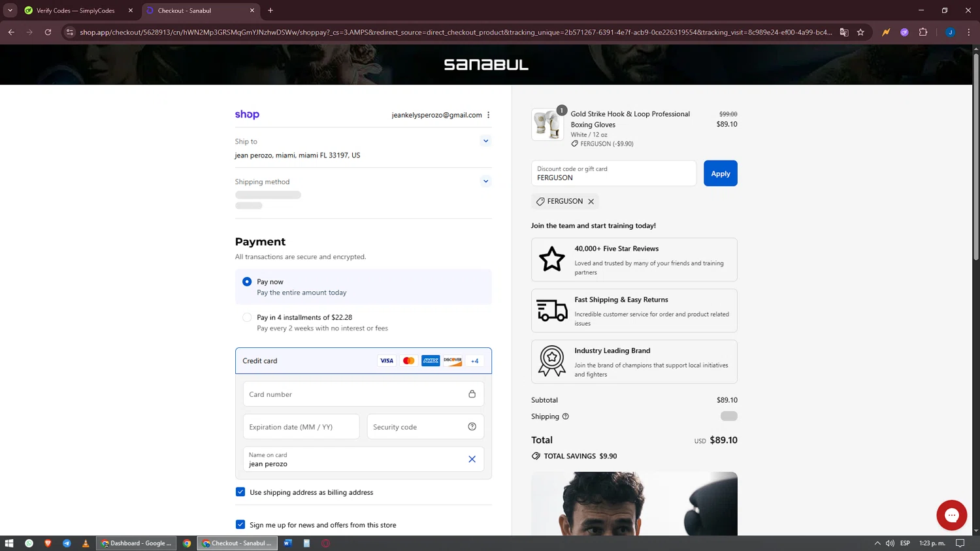Screen dimensions: 980x551
Task: Open the Chrome profile avatar
Action: pos(950,32)
